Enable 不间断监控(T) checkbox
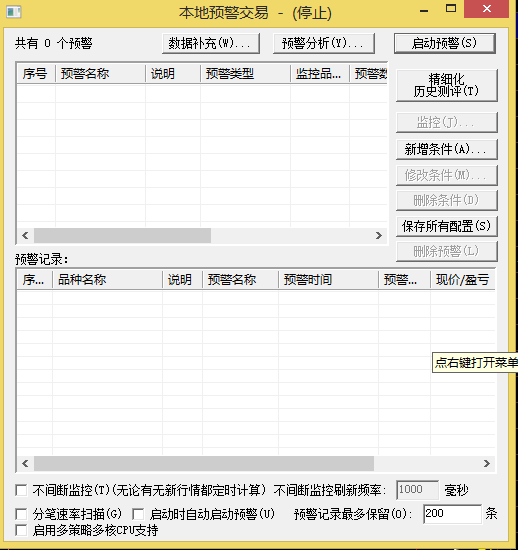Viewport: 518px width, 550px height. pyautogui.click(x=21, y=490)
